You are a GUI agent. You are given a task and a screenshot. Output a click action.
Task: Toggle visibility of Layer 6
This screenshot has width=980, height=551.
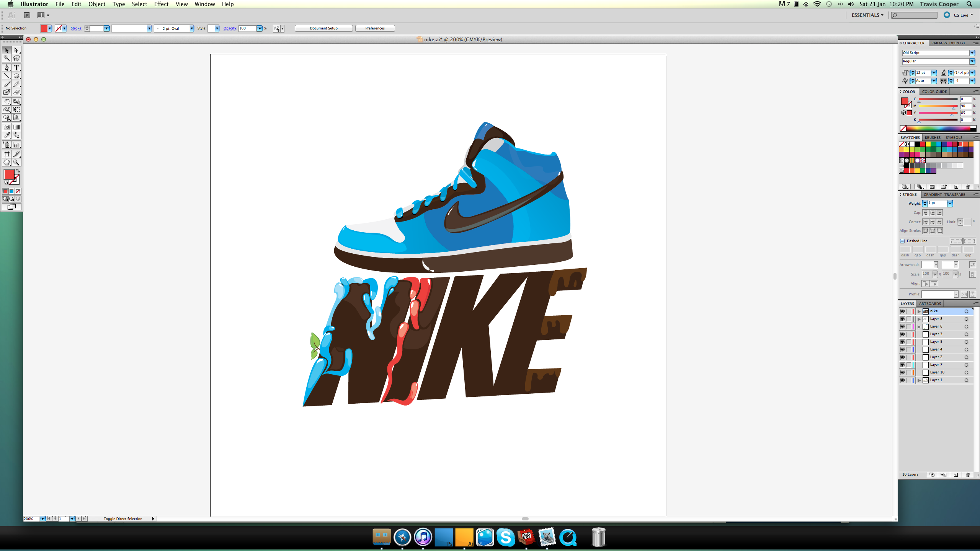(902, 326)
